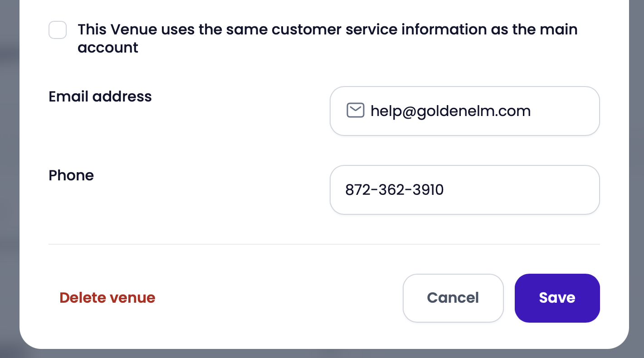Click the Delete venue link
Viewport: 644px width, 358px height.
point(107,298)
